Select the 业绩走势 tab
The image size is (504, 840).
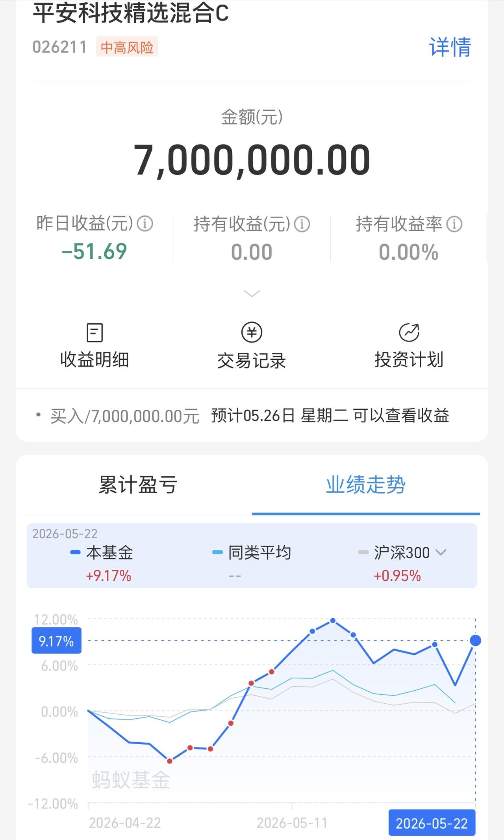pyautogui.click(x=366, y=485)
